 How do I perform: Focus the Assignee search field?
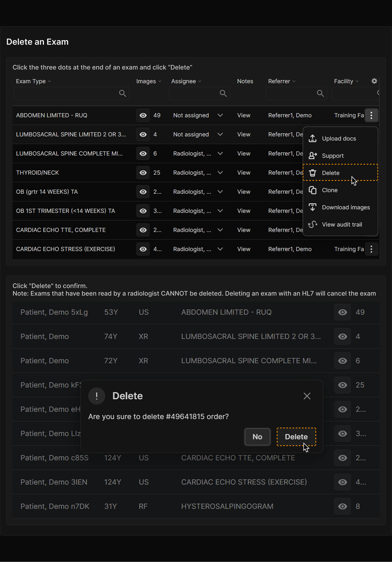[199, 93]
